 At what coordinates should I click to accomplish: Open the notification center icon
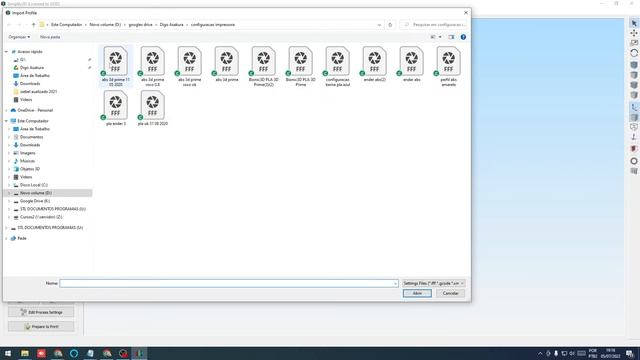click(x=630, y=353)
